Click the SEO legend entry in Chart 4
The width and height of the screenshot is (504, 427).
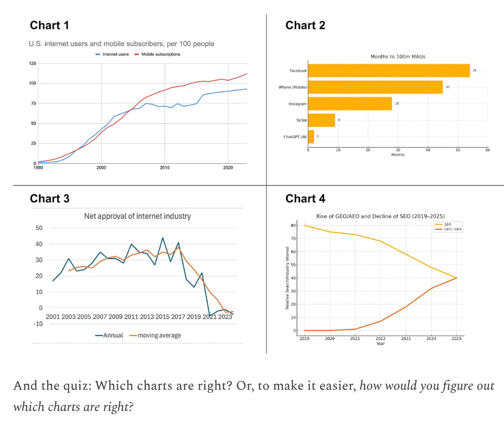click(447, 225)
